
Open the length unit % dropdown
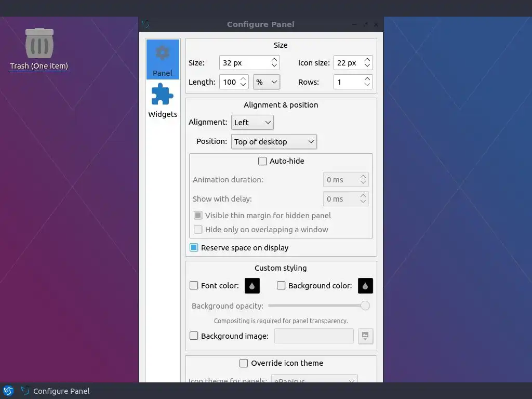tap(267, 82)
